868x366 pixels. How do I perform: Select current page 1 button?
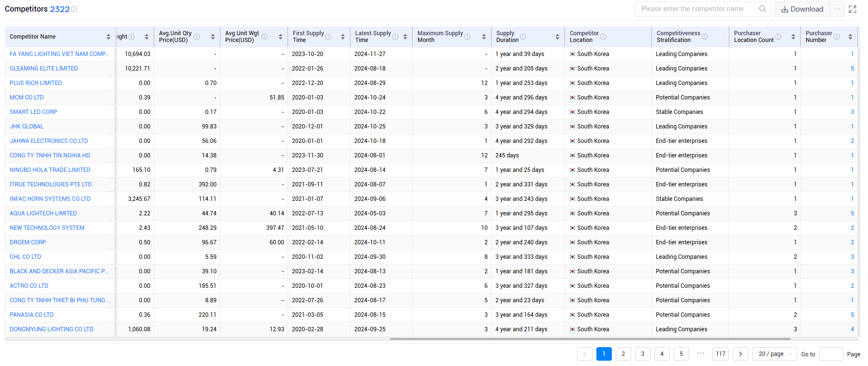pyautogui.click(x=604, y=354)
